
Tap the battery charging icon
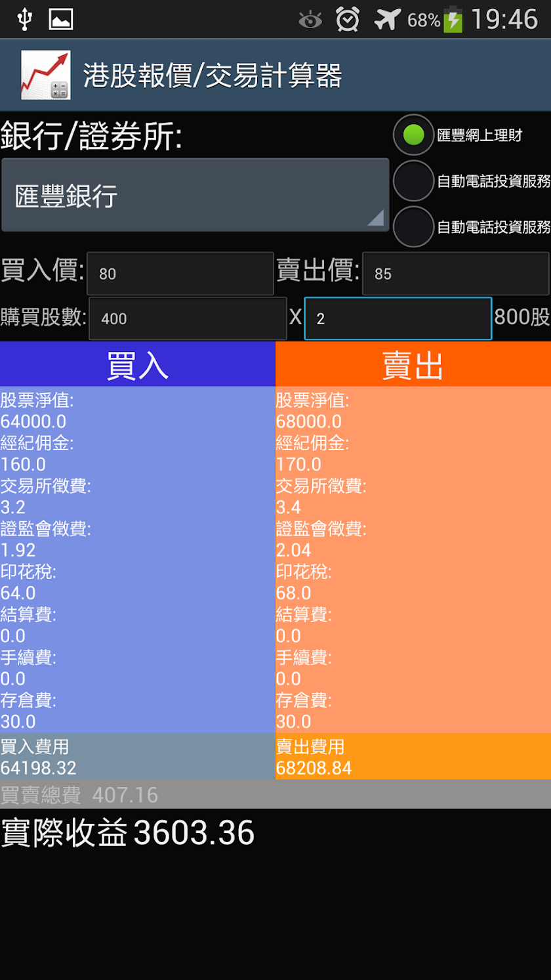tap(453, 20)
